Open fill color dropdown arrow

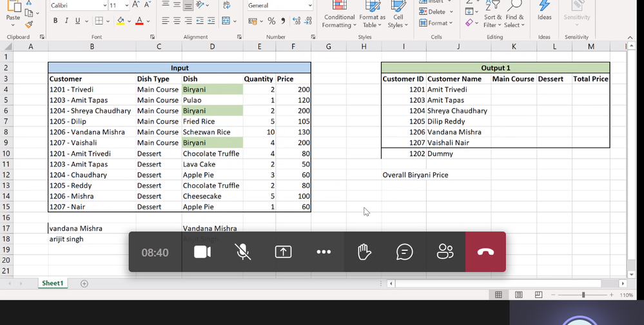coord(129,21)
